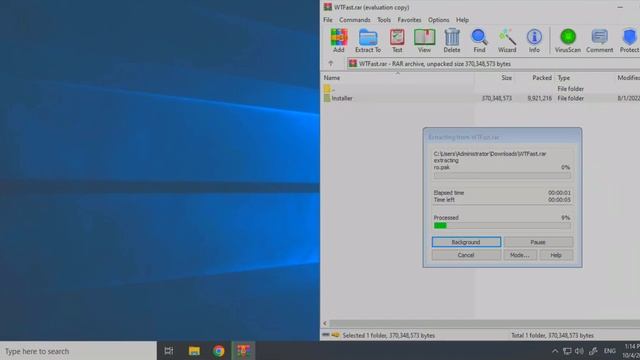Click the Help button in extraction dialog
The image size is (640, 360).
click(x=556, y=255)
